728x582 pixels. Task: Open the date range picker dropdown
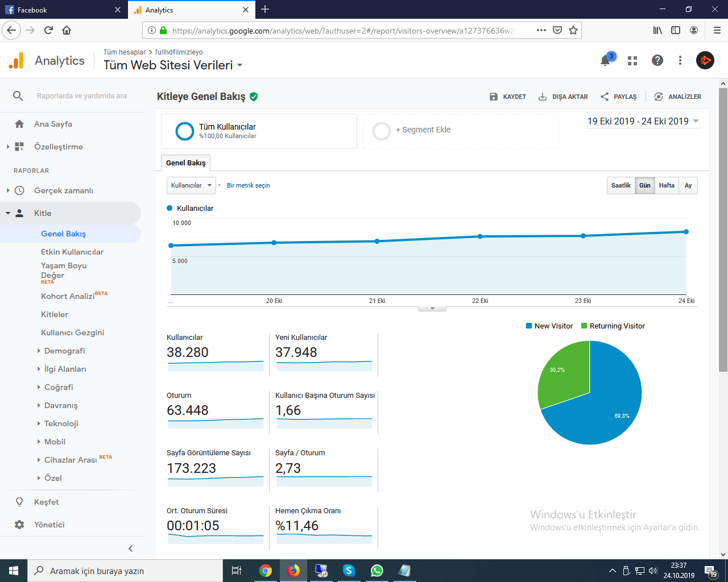point(643,121)
